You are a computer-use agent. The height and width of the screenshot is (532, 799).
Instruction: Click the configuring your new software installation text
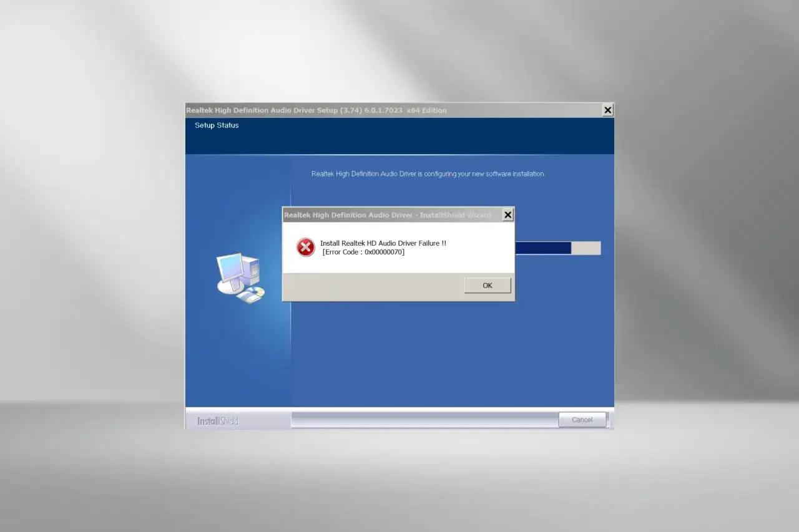(x=428, y=174)
